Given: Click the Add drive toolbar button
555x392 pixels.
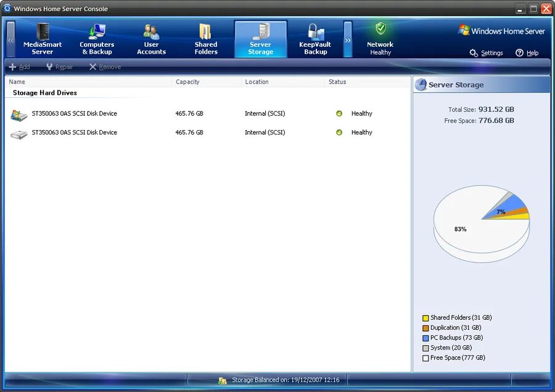Looking at the screenshot, I should tap(20, 67).
